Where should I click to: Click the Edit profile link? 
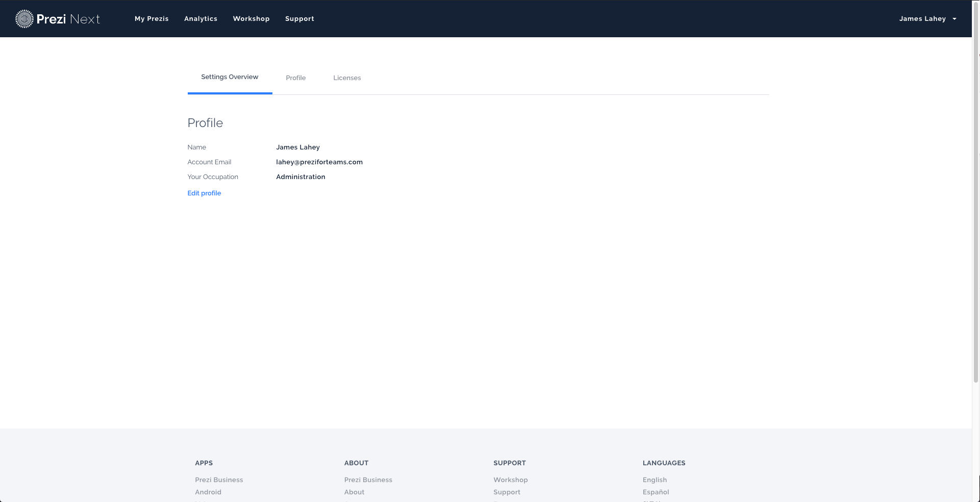point(204,193)
